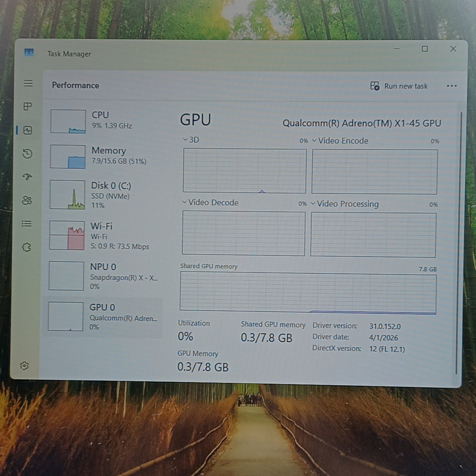This screenshot has height=476, width=476.
Task: Click the Run new task button
Action: coord(399,86)
